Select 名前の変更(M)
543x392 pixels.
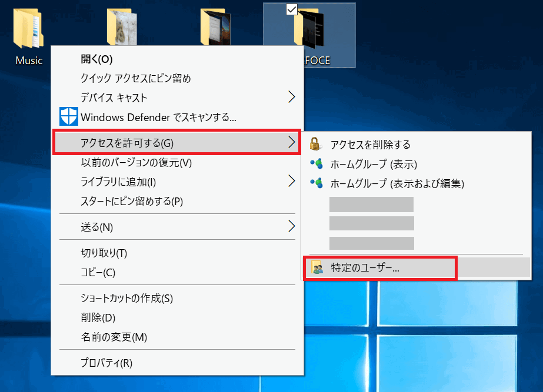177,337
